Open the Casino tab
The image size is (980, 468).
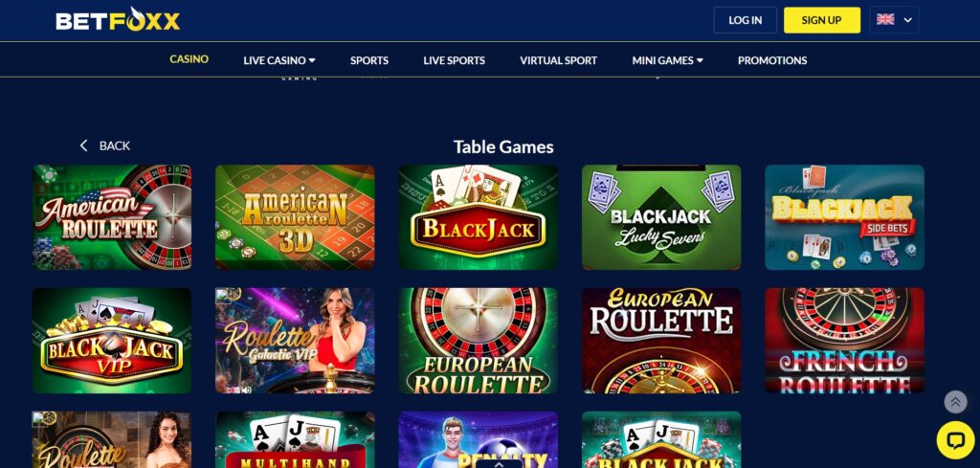pyautogui.click(x=189, y=59)
